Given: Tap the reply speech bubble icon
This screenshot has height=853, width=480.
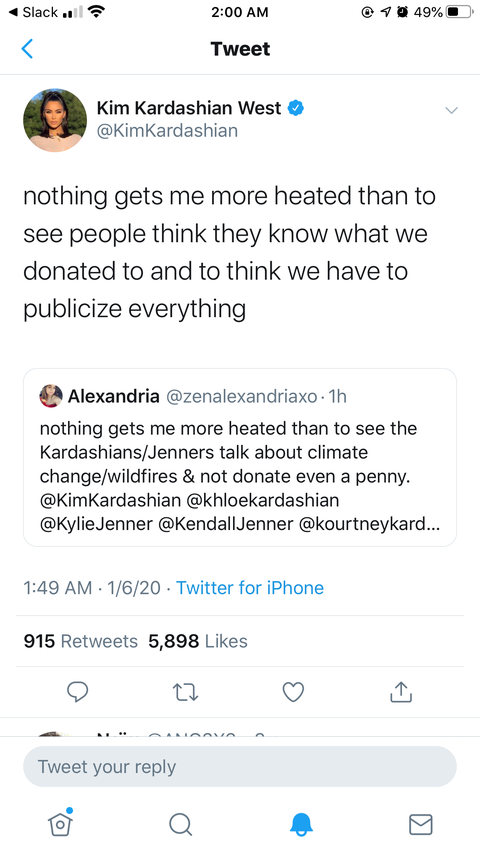Looking at the screenshot, I should pyautogui.click(x=77, y=692).
